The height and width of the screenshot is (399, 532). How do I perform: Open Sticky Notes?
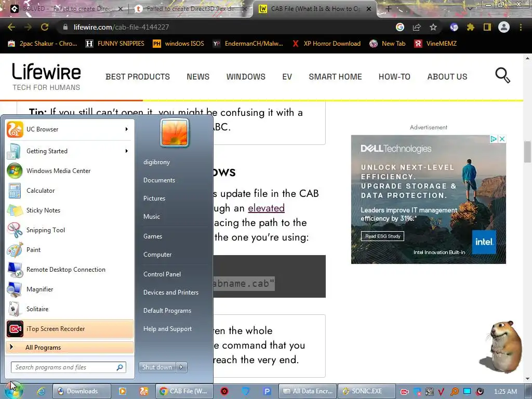70,210
